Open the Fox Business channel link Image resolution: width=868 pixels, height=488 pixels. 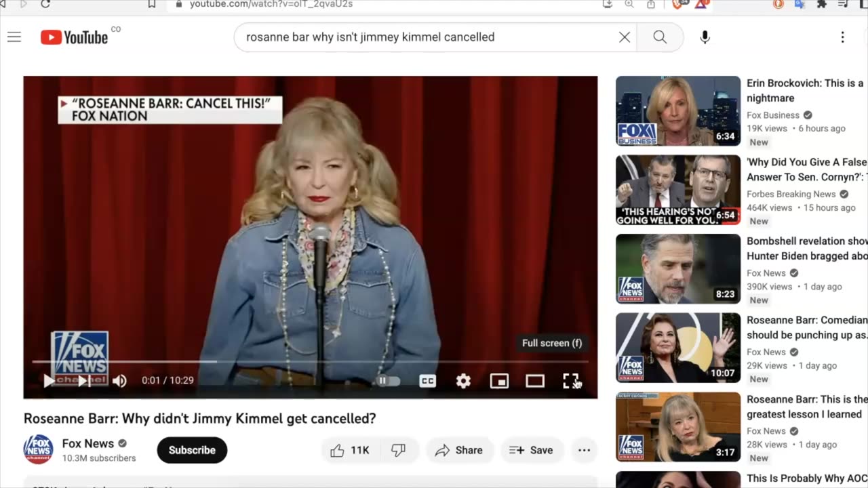[773, 115]
